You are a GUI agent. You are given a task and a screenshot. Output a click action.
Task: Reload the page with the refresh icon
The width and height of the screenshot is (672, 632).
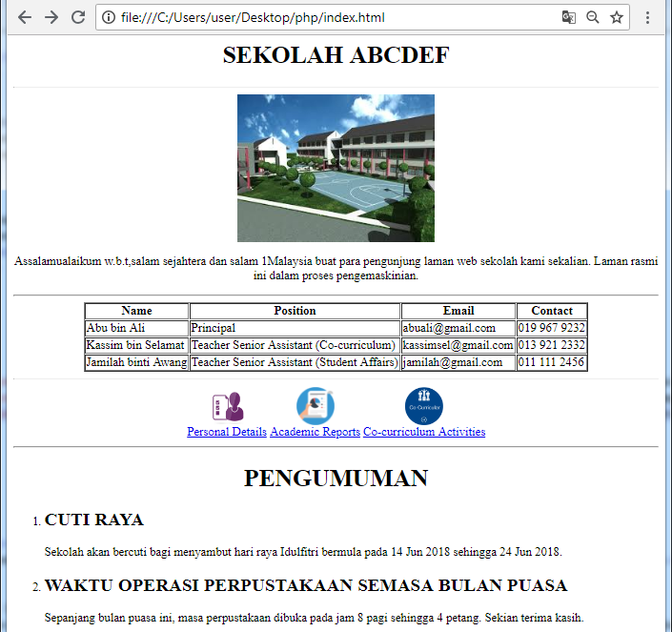[x=78, y=17]
